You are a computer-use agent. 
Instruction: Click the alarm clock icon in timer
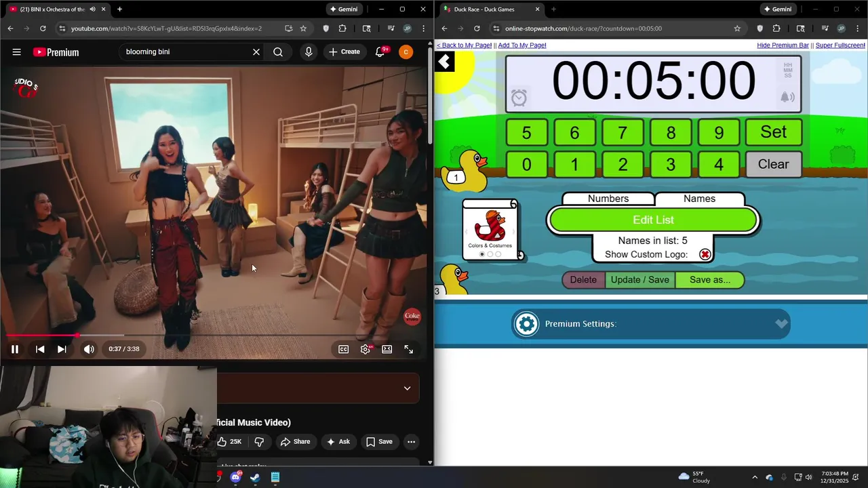[519, 98]
